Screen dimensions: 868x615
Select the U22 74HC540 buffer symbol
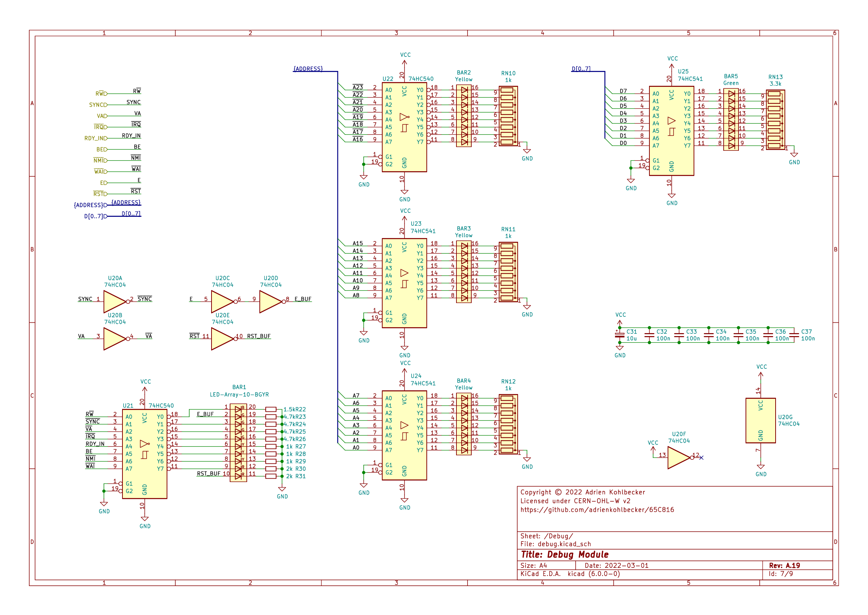coord(404,127)
